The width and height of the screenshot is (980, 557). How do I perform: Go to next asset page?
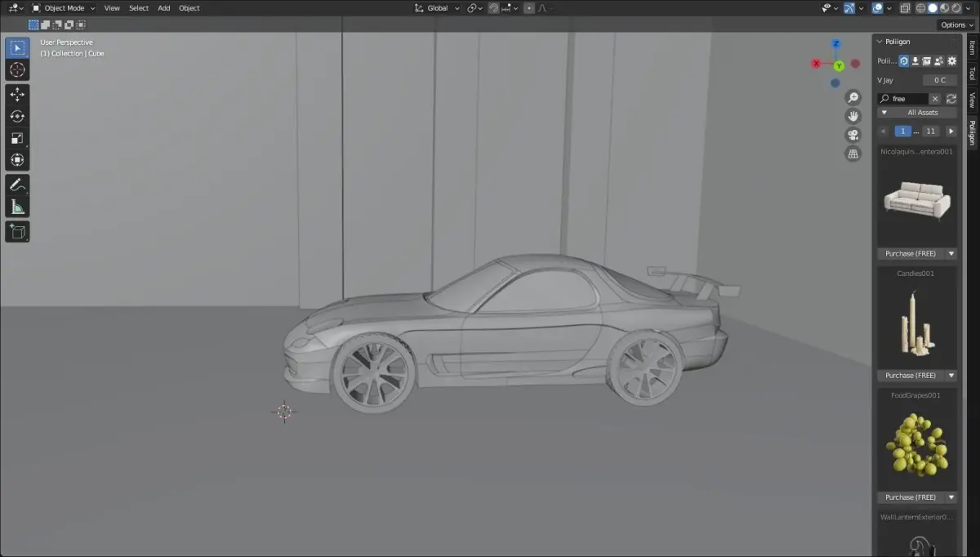951,131
